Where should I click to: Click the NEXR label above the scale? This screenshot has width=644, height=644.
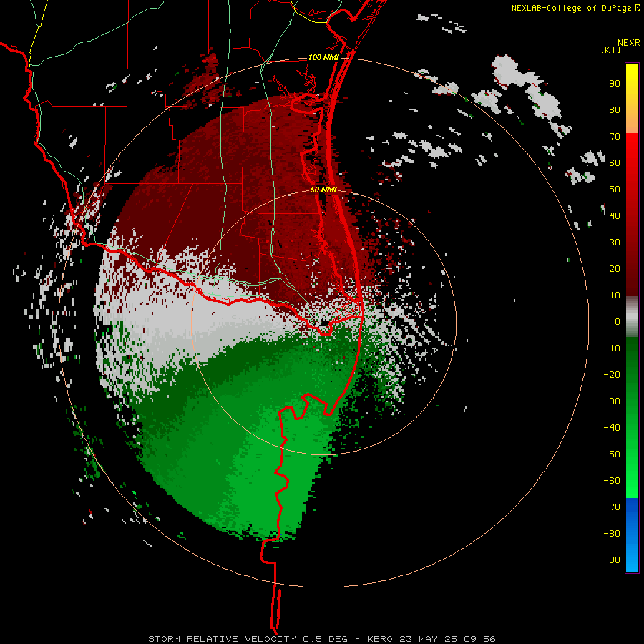pos(628,43)
